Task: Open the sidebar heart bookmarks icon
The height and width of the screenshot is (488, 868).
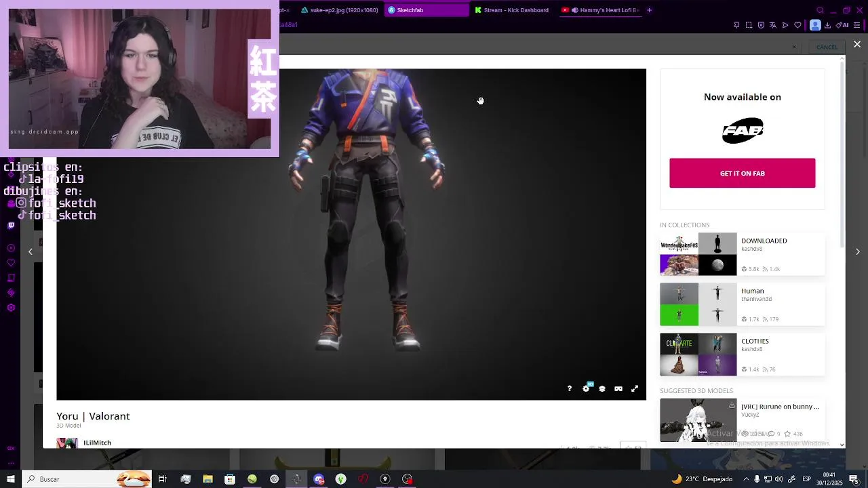Action: pos(11,263)
